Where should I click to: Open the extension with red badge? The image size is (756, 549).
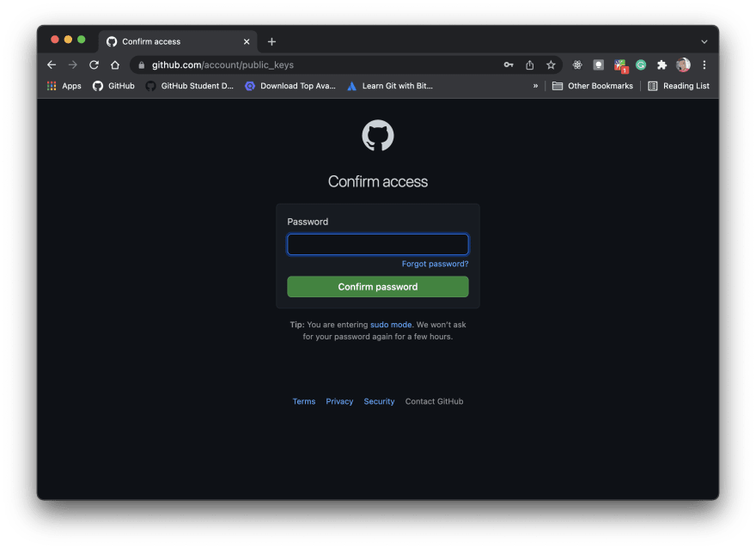click(620, 65)
